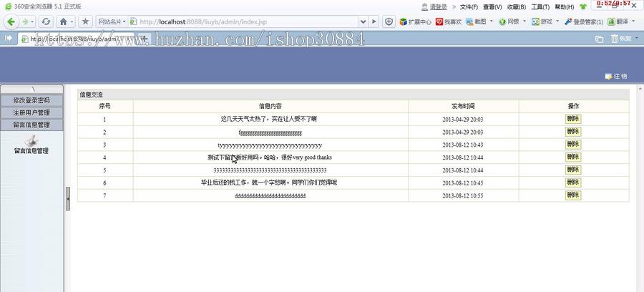Click the green shirt skin icon

point(583,6)
